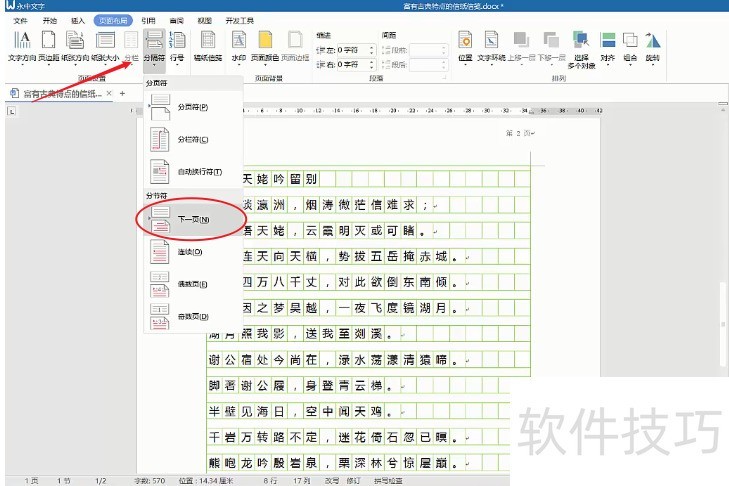Screen dimensions: 729x486
Task: Toggle 修订 track changes in status bar
Action: [353, 480]
